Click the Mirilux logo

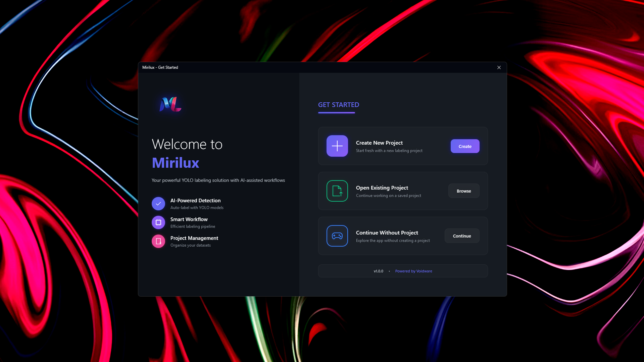[169, 105]
